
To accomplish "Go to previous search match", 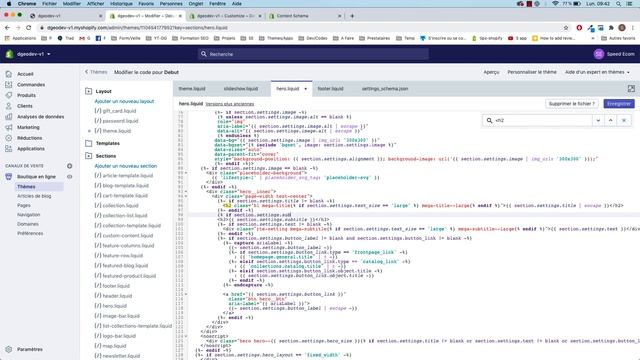I will click(x=611, y=120).
